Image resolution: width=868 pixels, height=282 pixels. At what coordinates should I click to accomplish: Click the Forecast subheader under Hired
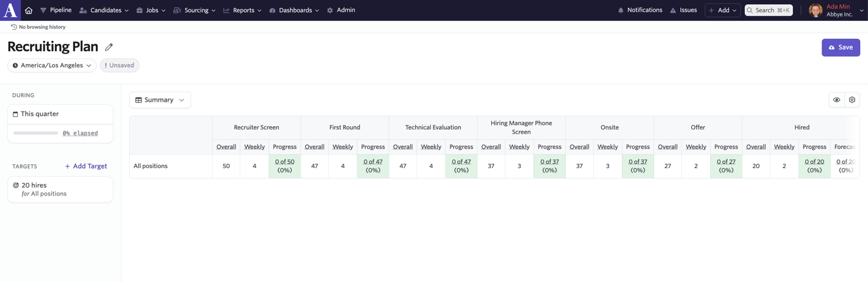pyautogui.click(x=845, y=147)
